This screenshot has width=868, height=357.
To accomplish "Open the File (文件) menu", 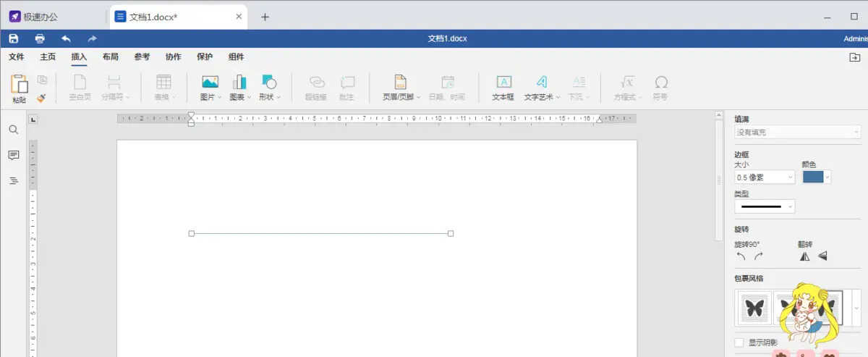I will (17, 57).
